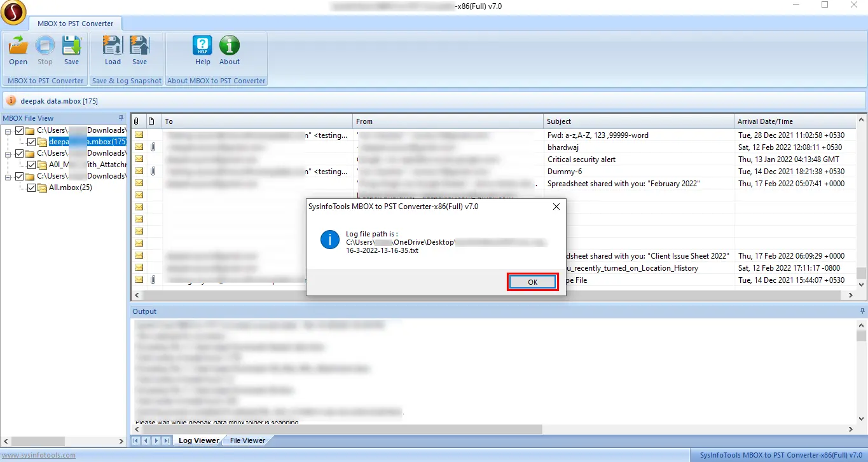
Task: Click the blue info icon in the log path dialog
Action: (329, 240)
